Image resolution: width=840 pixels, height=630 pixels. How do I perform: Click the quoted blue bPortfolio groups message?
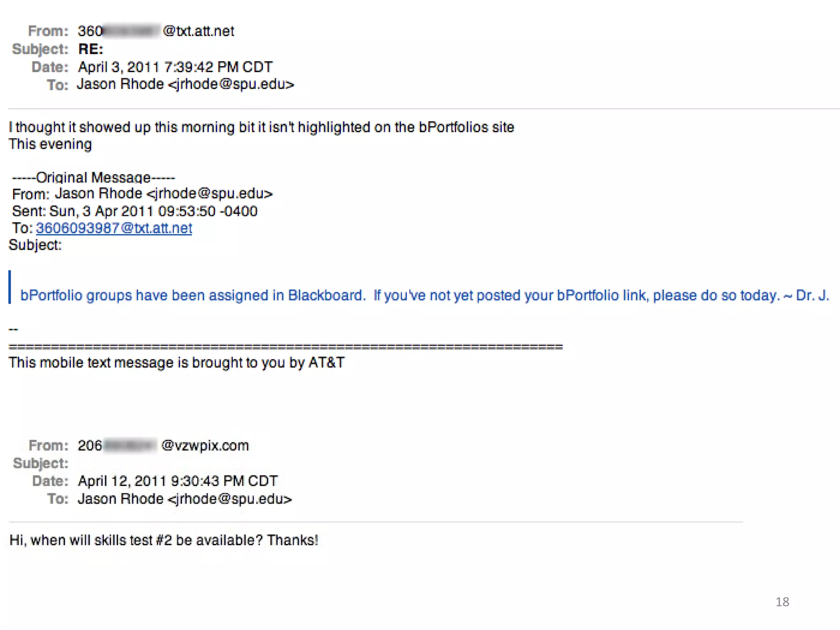(425, 295)
